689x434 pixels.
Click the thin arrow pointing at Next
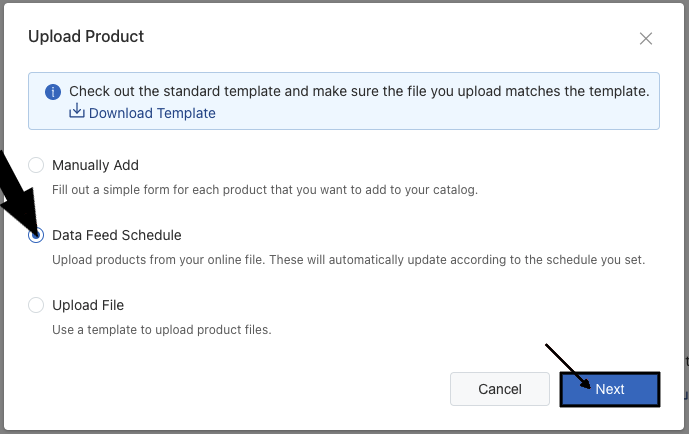pyautogui.click(x=567, y=366)
